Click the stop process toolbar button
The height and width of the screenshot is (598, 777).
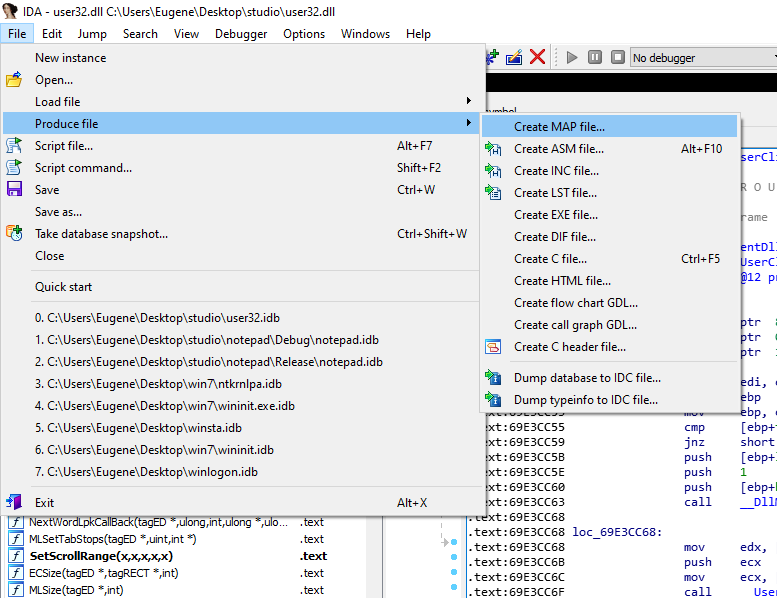click(617, 57)
